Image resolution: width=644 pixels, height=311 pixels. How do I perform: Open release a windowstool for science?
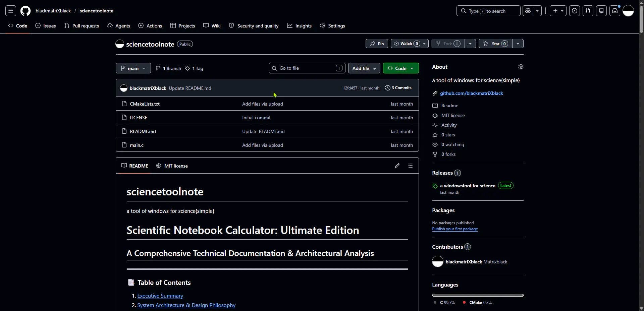(468, 186)
